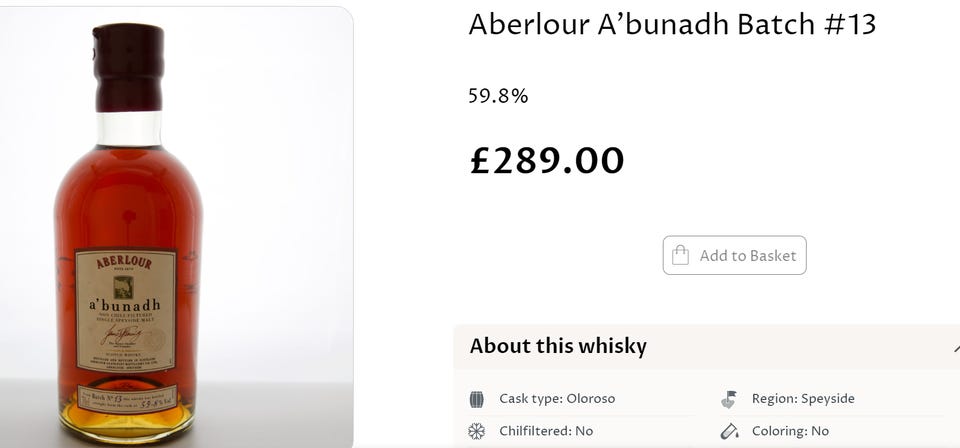Select the Region: Speyside detail
This screenshot has width=960, height=448.
pos(803,399)
